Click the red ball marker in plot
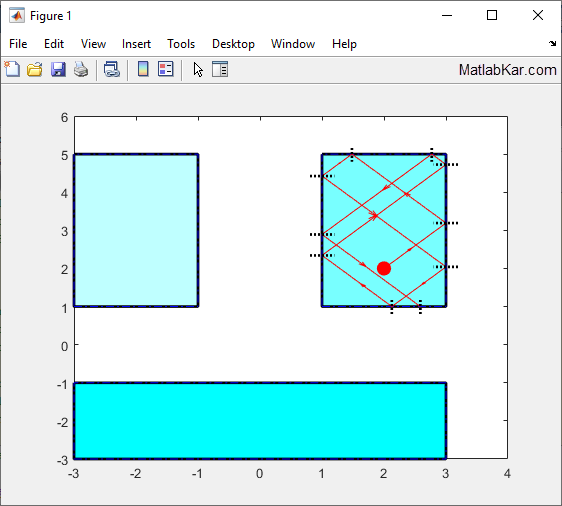The width and height of the screenshot is (562, 506). point(384,268)
